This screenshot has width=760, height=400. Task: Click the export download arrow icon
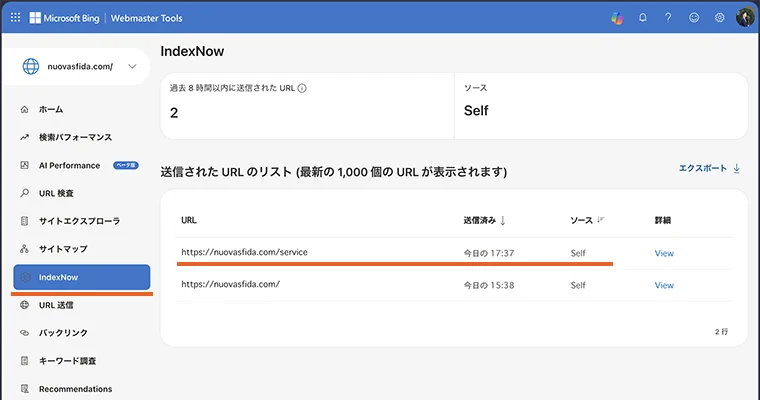tap(736, 168)
